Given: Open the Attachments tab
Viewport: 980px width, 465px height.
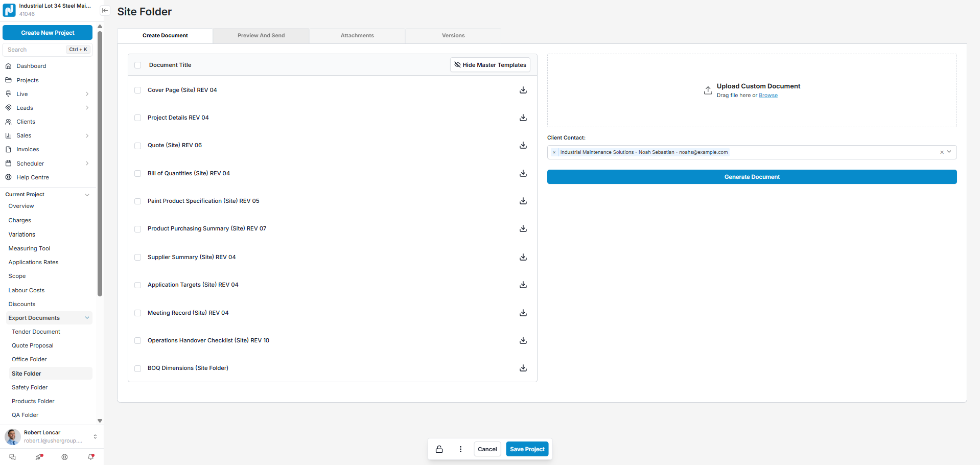Looking at the screenshot, I should coord(357,36).
